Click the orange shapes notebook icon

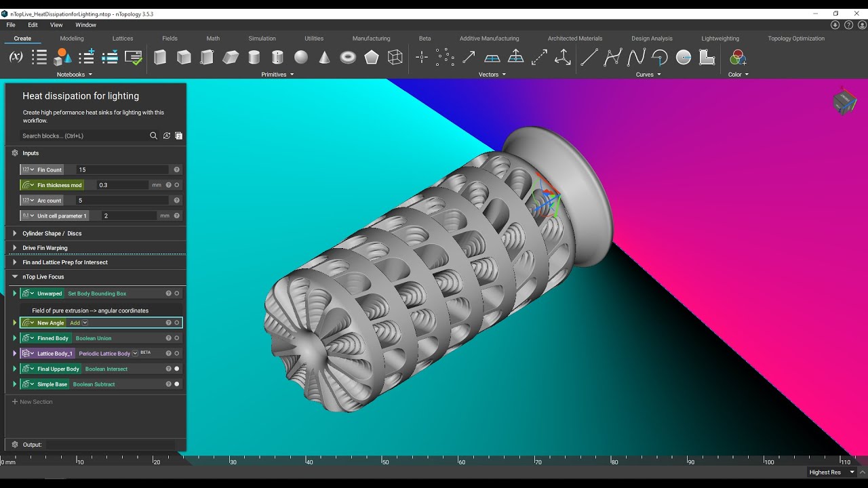62,57
